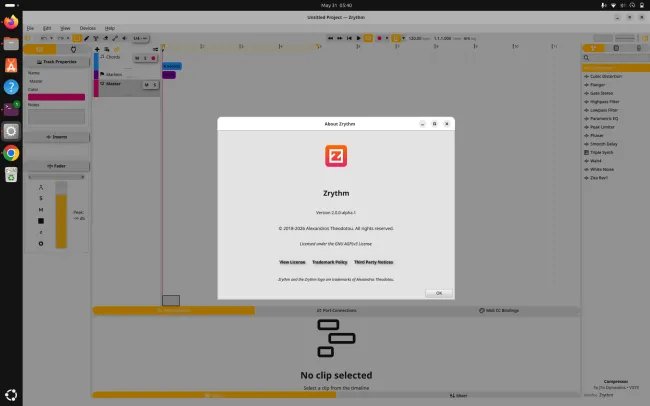The width and height of the screenshot is (650, 406).
Task: Select the Markers track
Action: 114,75
